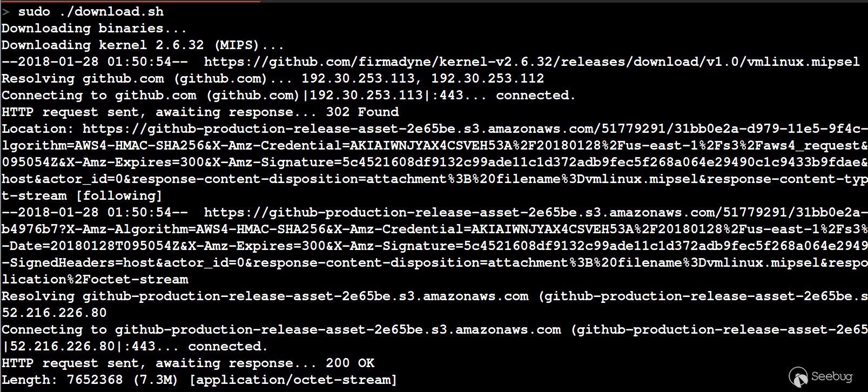Click the IP address 192.30.253.112
868x392 pixels.
click(x=487, y=78)
